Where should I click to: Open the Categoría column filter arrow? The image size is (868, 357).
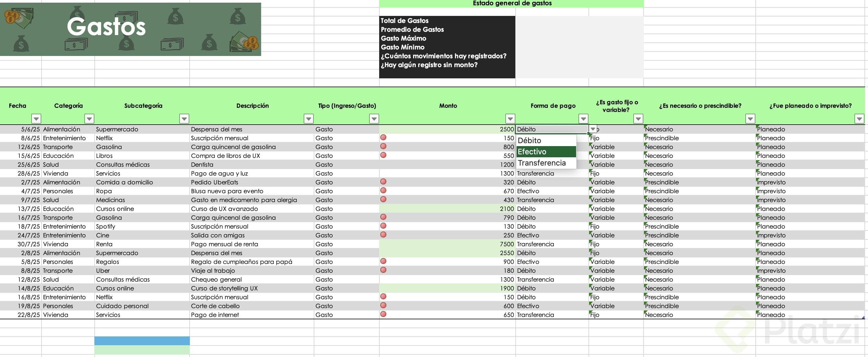pos(89,118)
